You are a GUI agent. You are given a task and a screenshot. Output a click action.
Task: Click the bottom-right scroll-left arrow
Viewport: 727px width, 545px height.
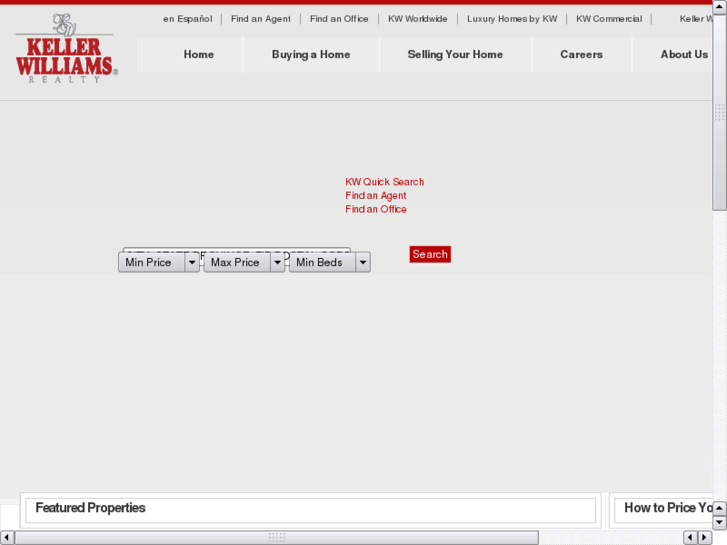coord(690,538)
